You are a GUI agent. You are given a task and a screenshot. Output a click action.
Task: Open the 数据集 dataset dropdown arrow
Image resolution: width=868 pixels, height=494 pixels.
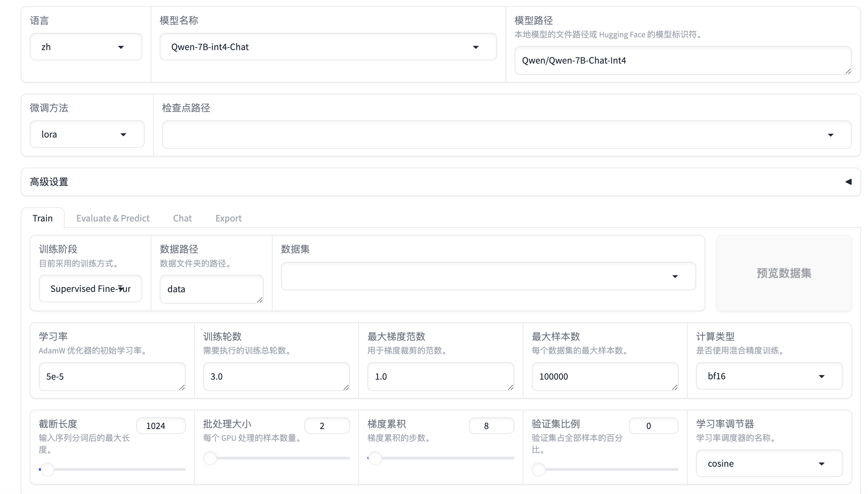675,276
